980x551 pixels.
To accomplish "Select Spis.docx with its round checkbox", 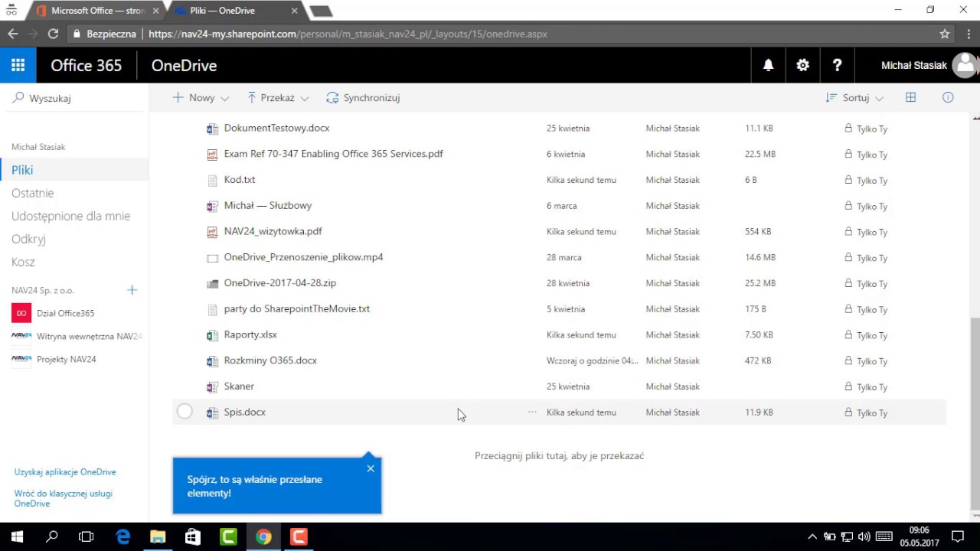I will tap(185, 412).
